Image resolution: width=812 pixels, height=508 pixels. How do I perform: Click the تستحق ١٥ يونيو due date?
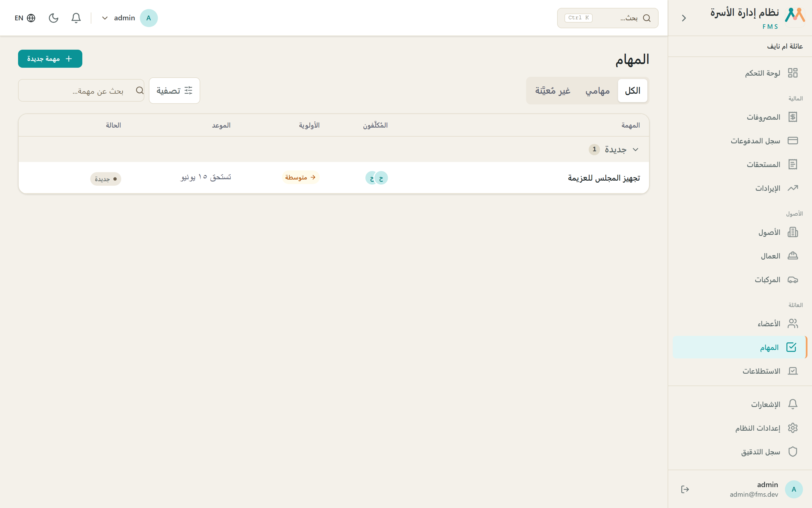[x=206, y=177]
